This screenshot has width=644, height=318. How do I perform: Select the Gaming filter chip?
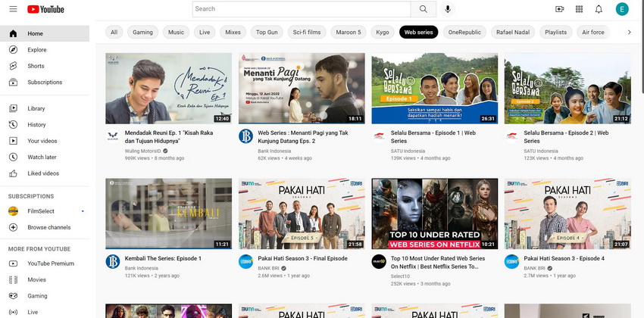pos(142,33)
